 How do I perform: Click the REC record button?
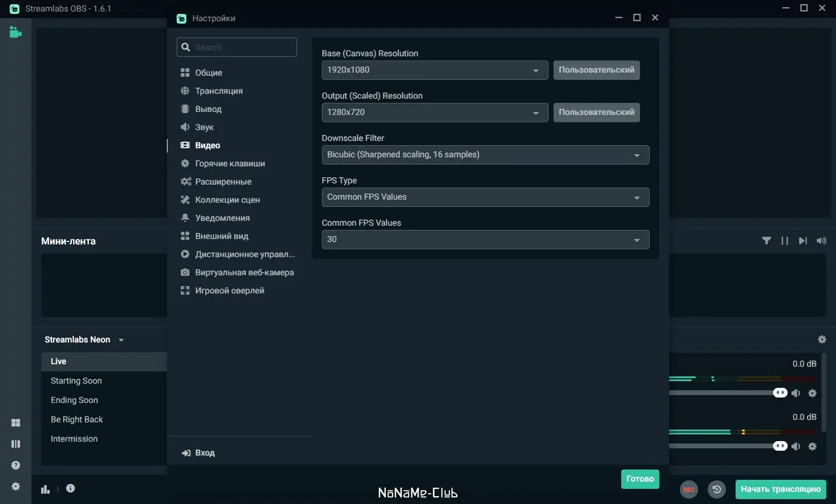pos(689,489)
